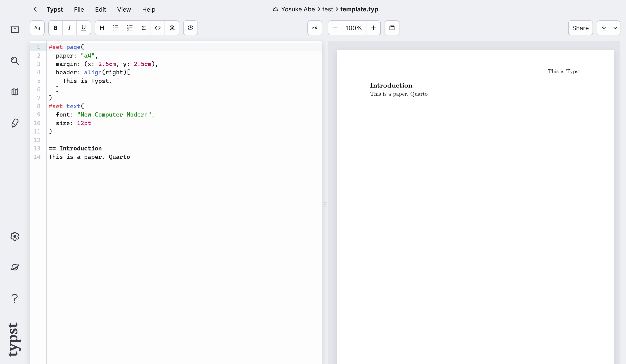Screen dimensions: 626x364
Task: Open the search panel in sidebar
Action: [x=15, y=61]
